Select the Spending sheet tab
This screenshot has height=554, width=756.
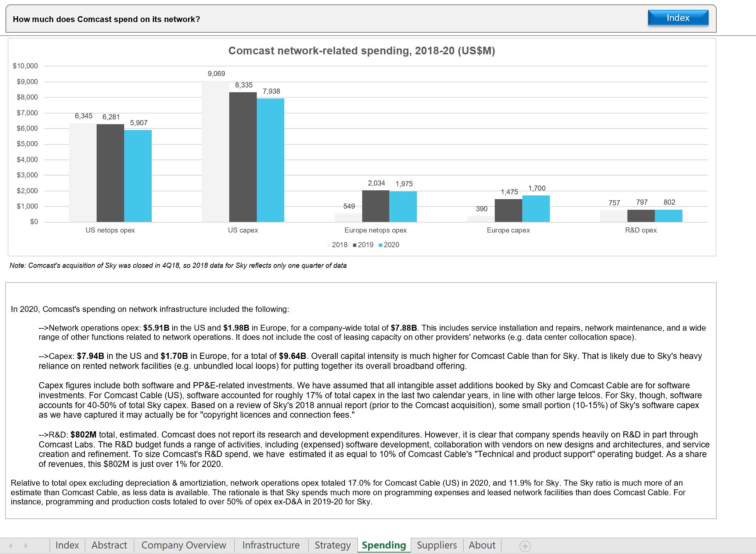384,545
